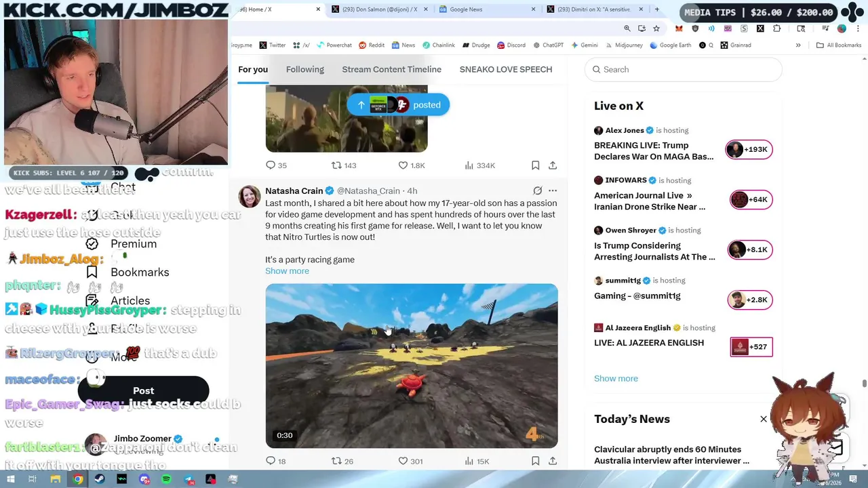Open Owen Shroyer's live broadcast
The image size is (868, 488).
point(683,244)
